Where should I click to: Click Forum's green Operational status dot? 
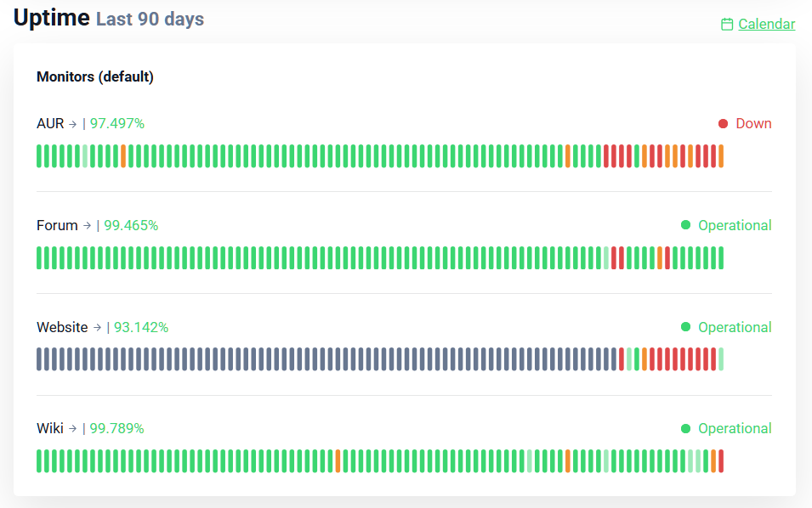click(x=686, y=225)
